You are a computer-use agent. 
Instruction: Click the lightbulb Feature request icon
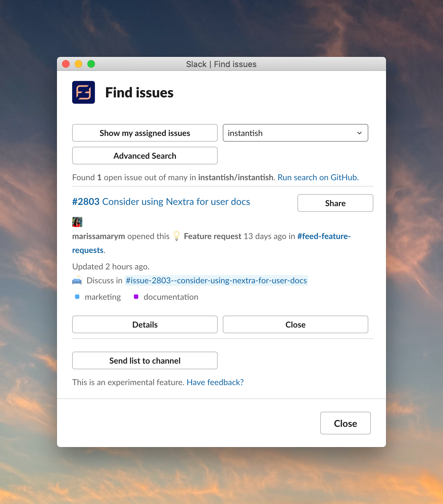click(x=177, y=236)
